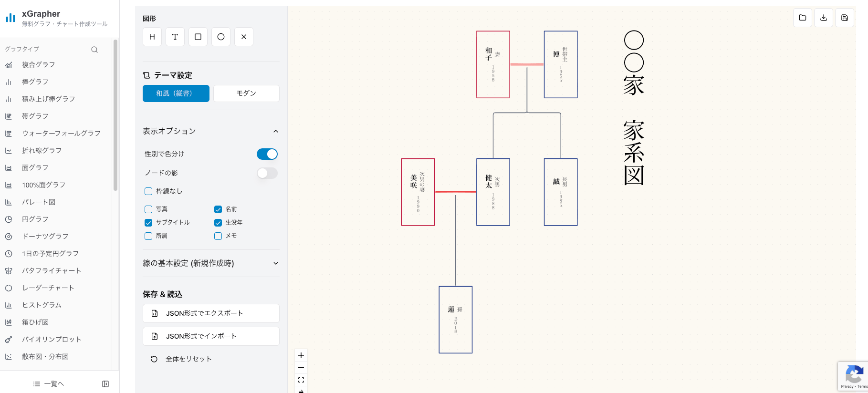Open graph type search magnifier
The width and height of the screenshot is (868, 393).
(x=94, y=50)
